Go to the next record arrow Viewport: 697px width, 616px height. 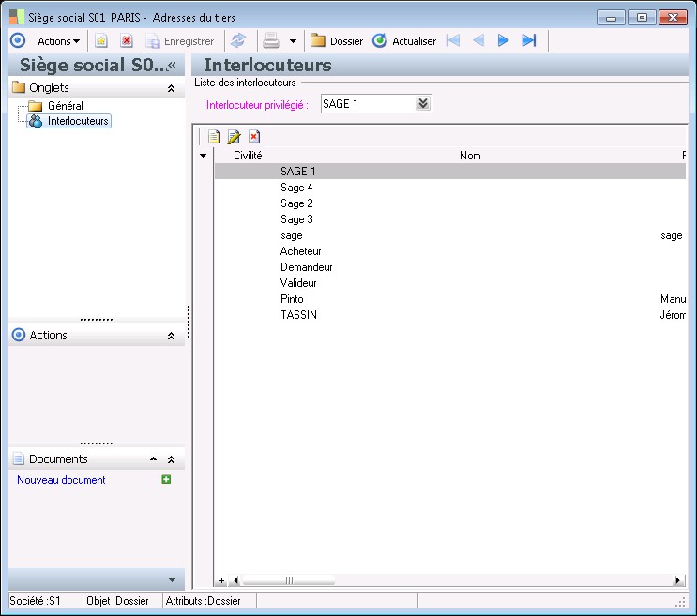[x=504, y=41]
